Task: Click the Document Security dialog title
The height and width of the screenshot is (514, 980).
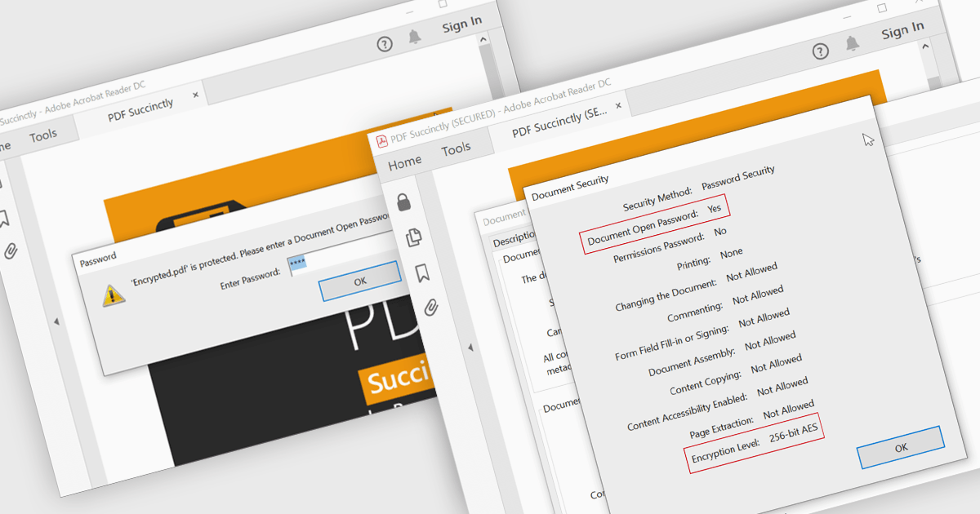Action: [x=570, y=188]
